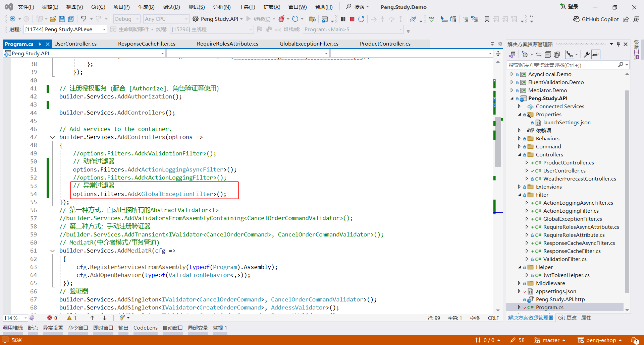Click the Navigate Backward arrow icon
This screenshot has width=644, height=345.
tap(13, 19)
